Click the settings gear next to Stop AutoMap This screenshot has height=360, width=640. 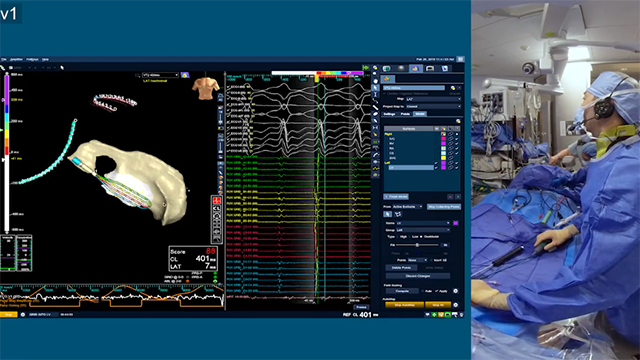[456, 305]
